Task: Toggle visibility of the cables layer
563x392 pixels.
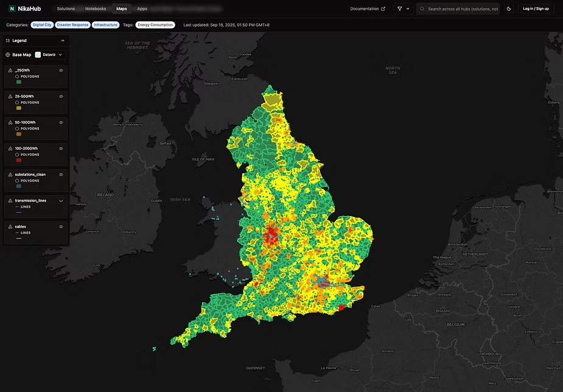Action: [61, 227]
